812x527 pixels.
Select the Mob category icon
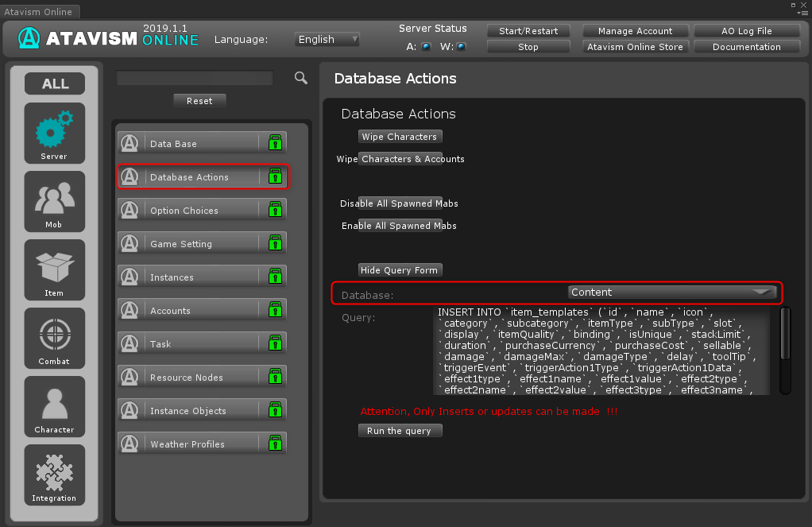coord(55,200)
